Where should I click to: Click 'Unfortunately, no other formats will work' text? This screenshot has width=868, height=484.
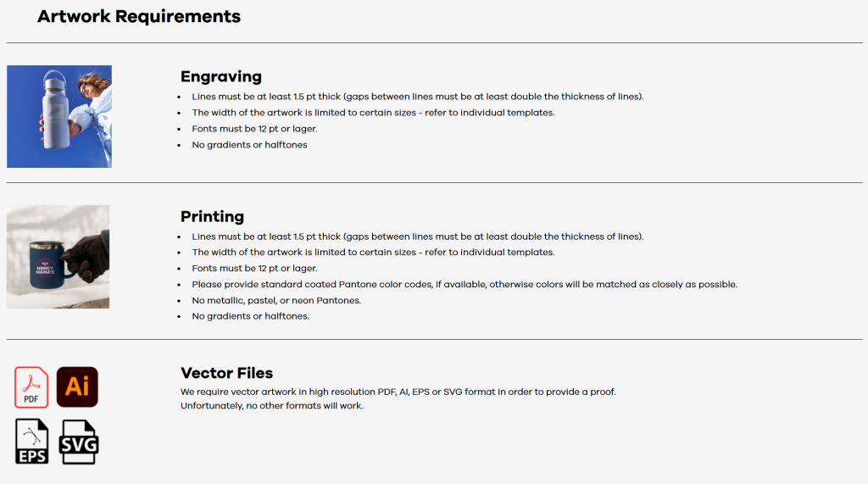(271, 406)
